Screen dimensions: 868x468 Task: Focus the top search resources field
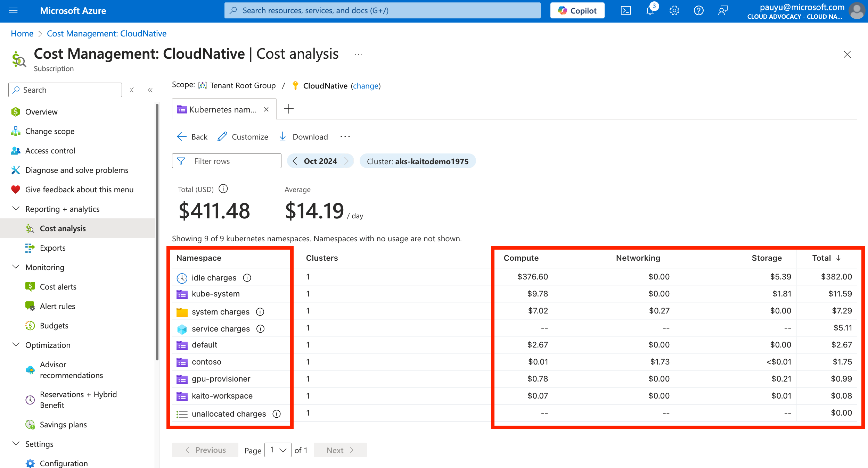382,10
